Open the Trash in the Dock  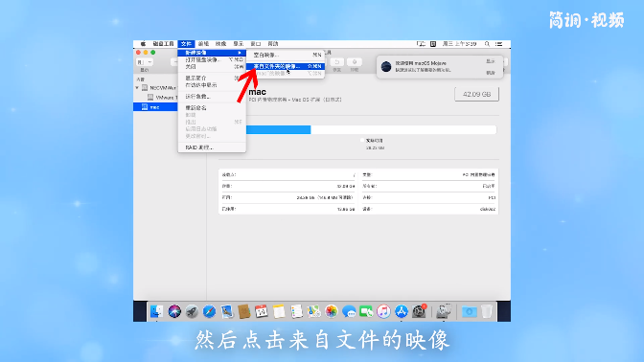click(487, 311)
